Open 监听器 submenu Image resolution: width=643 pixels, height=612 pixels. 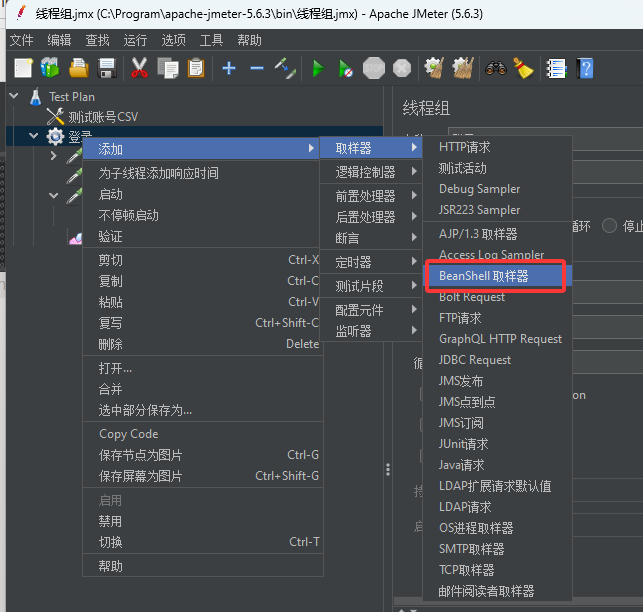tap(371, 331)
